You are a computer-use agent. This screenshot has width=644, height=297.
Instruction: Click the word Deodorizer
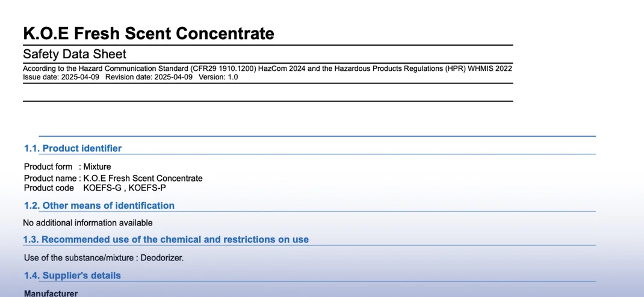pos(162,258)
